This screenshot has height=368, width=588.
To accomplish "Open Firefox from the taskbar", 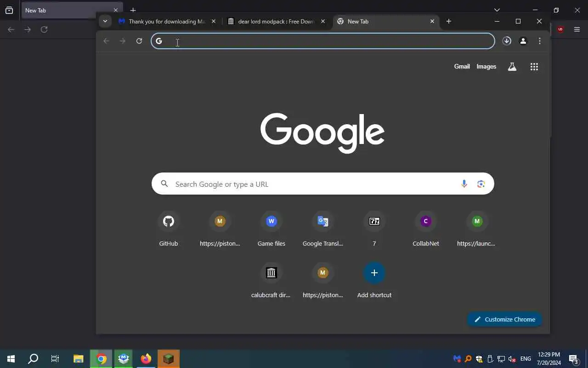I will [146, 359].
